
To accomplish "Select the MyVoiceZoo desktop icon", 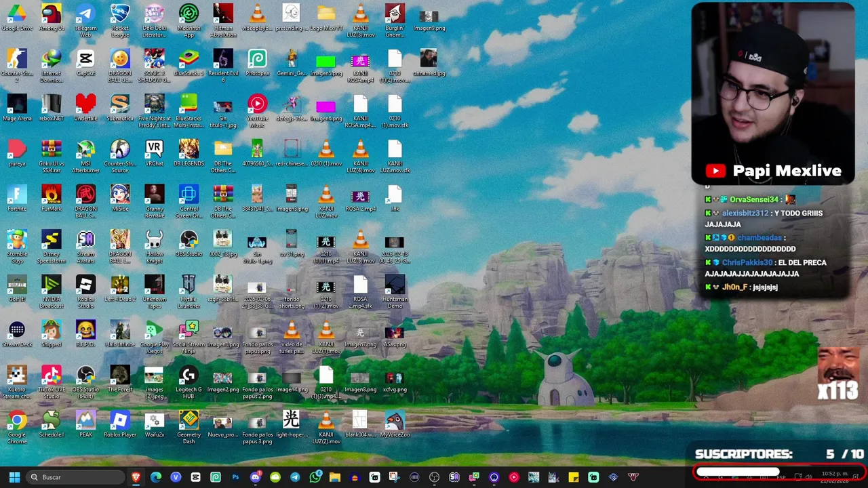I will [x=395, y=425].
